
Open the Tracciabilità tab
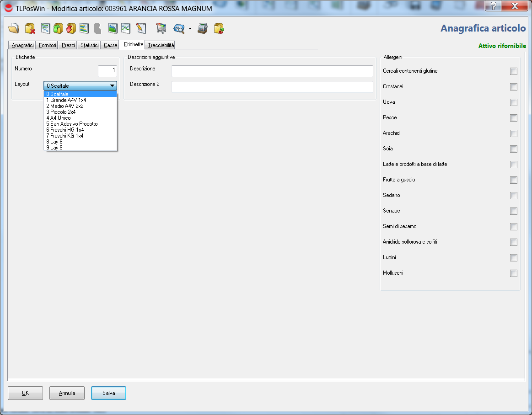[x=161, y=45]
